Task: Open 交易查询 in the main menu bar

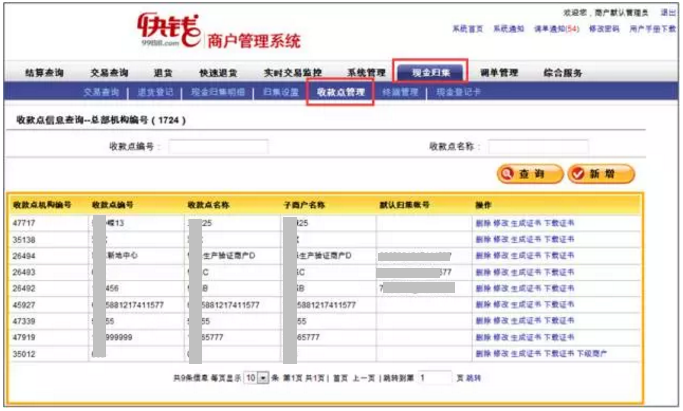Action: point(109,73)
